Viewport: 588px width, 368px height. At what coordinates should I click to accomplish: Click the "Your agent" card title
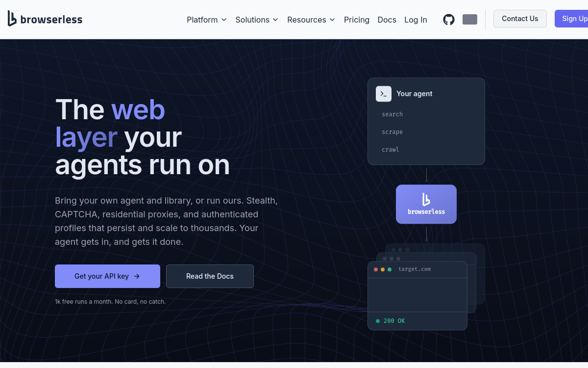pos(415,94)
